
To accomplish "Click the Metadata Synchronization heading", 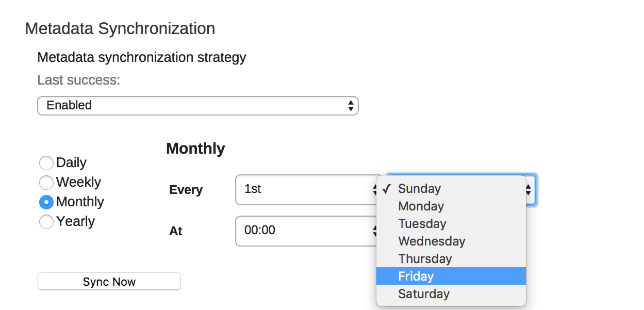I will (120, 28).
